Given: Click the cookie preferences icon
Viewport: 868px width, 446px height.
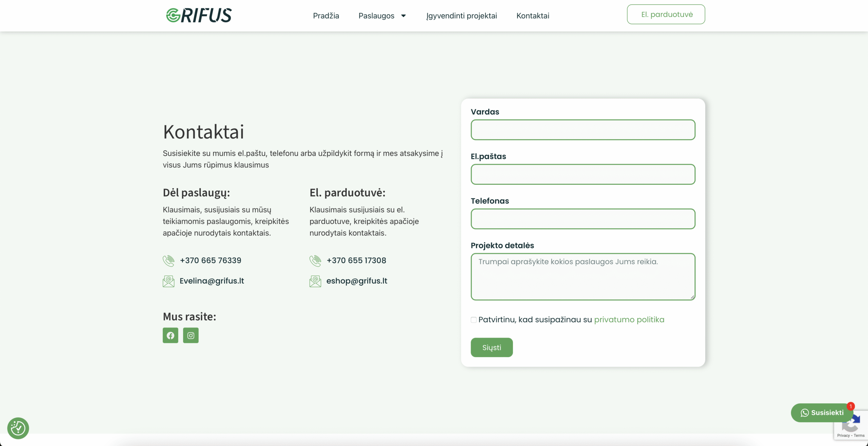Looking at the screenshot, I should click(x=18, y=428).
